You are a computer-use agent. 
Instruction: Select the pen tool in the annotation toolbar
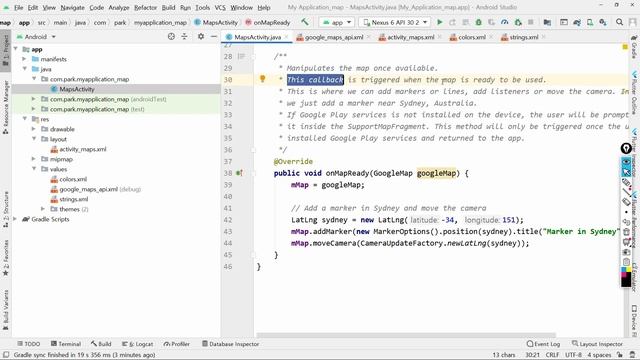[626, 182]
